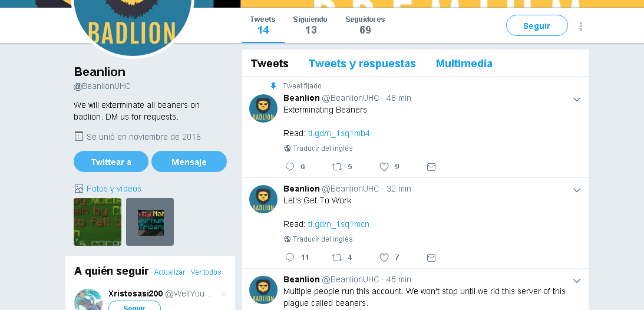Open more options dots next to Seguir

[581, 26]
